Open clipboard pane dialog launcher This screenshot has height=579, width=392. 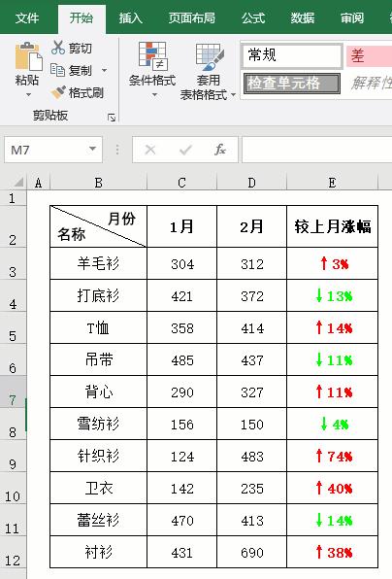pos(112,118)
